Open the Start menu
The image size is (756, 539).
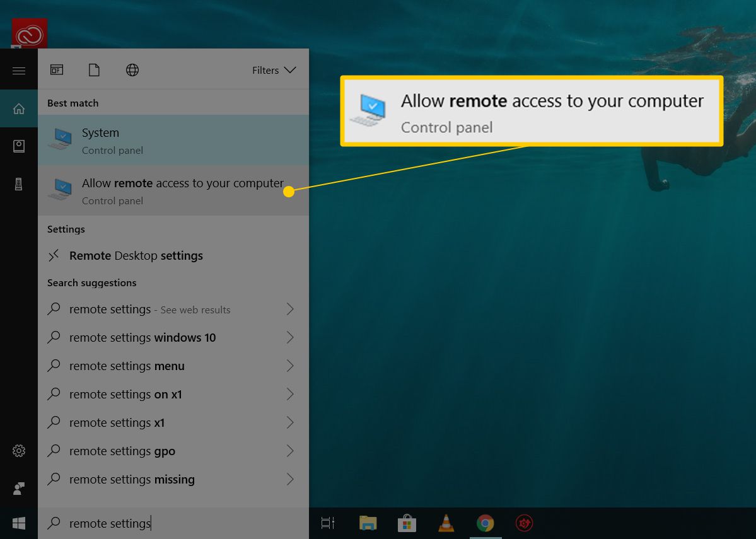[x=19, y=523]
